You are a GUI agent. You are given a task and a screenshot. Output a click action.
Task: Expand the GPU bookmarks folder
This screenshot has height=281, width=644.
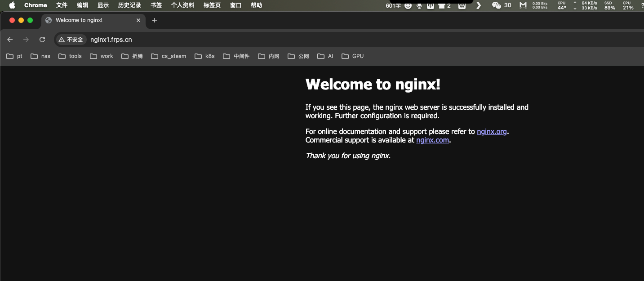tap(353, 56)
